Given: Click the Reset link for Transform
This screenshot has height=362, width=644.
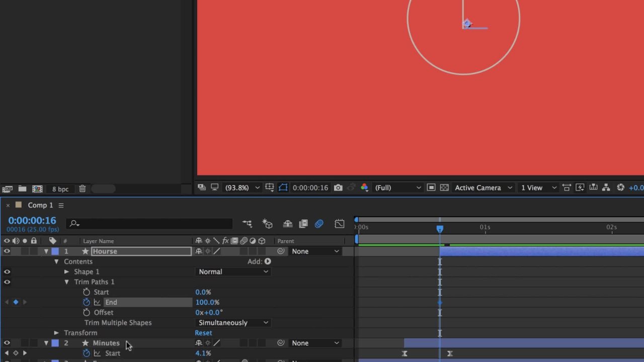Looking at the screenshot, I should click(x=203, y=333).
